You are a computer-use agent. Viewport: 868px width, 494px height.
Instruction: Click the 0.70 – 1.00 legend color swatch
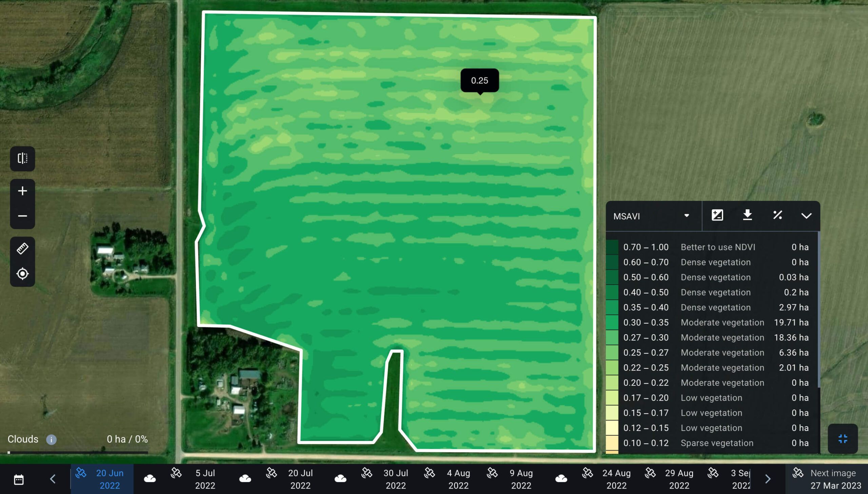coord(612,247)
